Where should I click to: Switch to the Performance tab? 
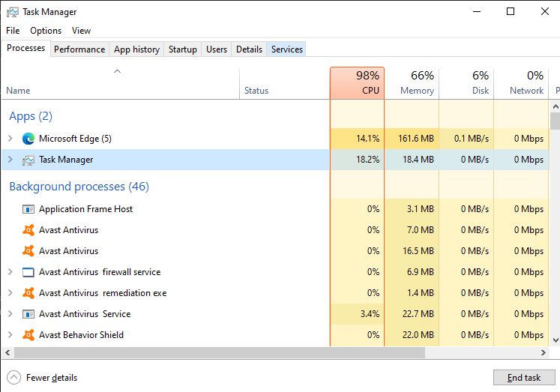click(x=79, y=49)
